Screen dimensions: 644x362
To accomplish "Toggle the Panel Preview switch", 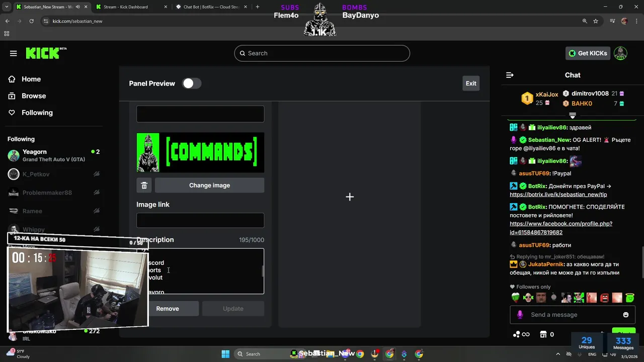I will [192, 83].
